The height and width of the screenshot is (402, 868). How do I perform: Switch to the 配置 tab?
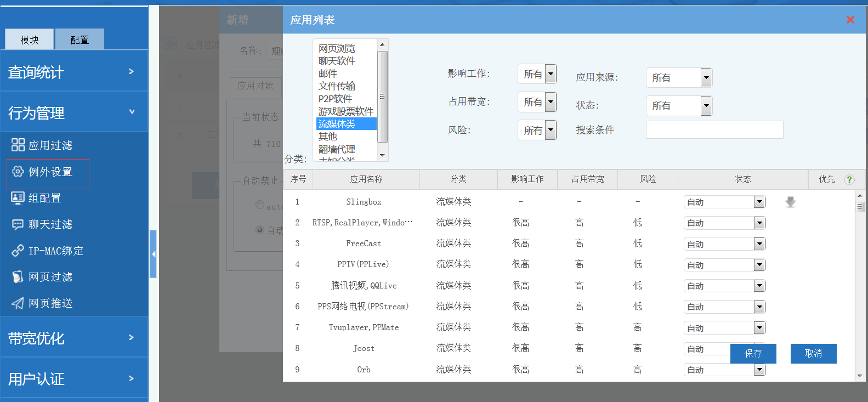click(80, 39)
